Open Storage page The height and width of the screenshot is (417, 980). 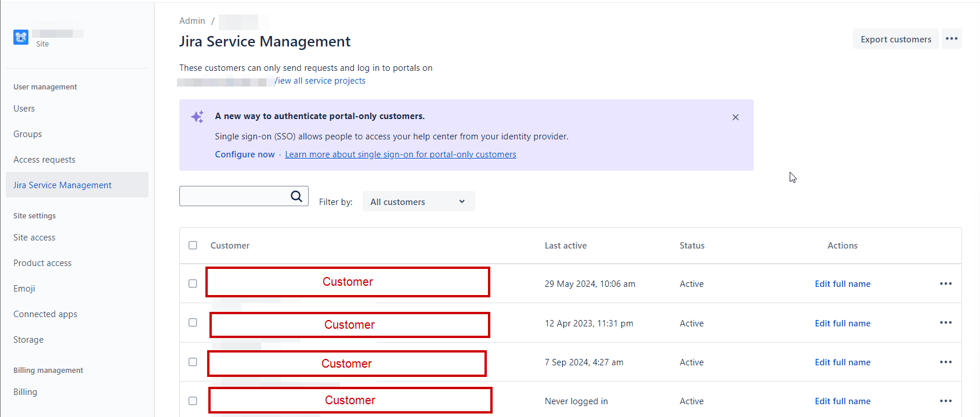pos(77,340)
